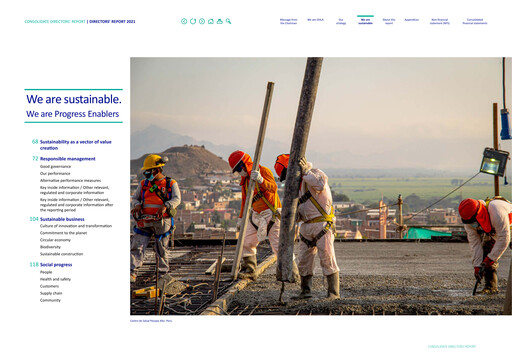
Task: Click the print icon
Action: (x=219, y=21)
